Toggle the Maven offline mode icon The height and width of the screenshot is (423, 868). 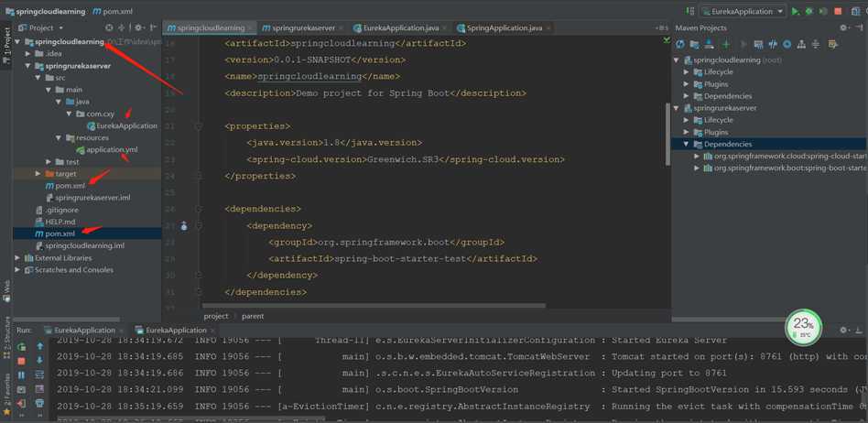click(x=773, y=44)
